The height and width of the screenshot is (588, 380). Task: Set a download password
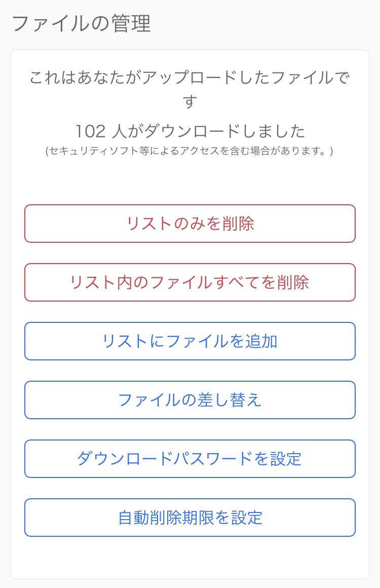tap(190, 459)
